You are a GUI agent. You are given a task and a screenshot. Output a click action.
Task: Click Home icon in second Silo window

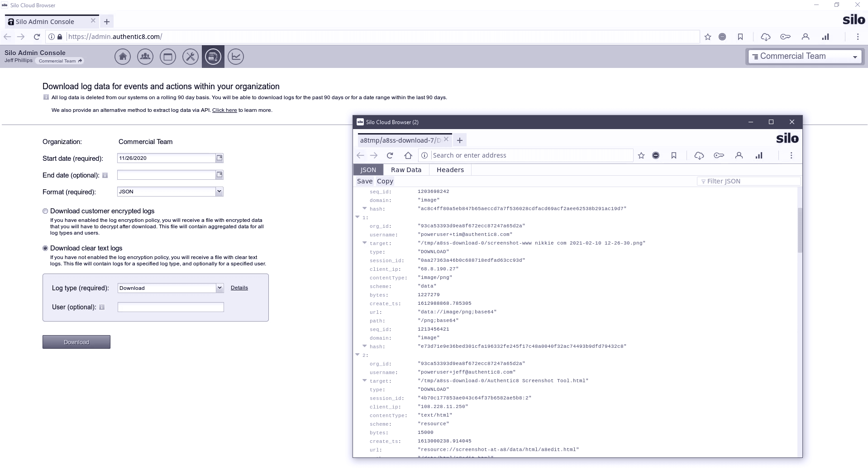408,155
